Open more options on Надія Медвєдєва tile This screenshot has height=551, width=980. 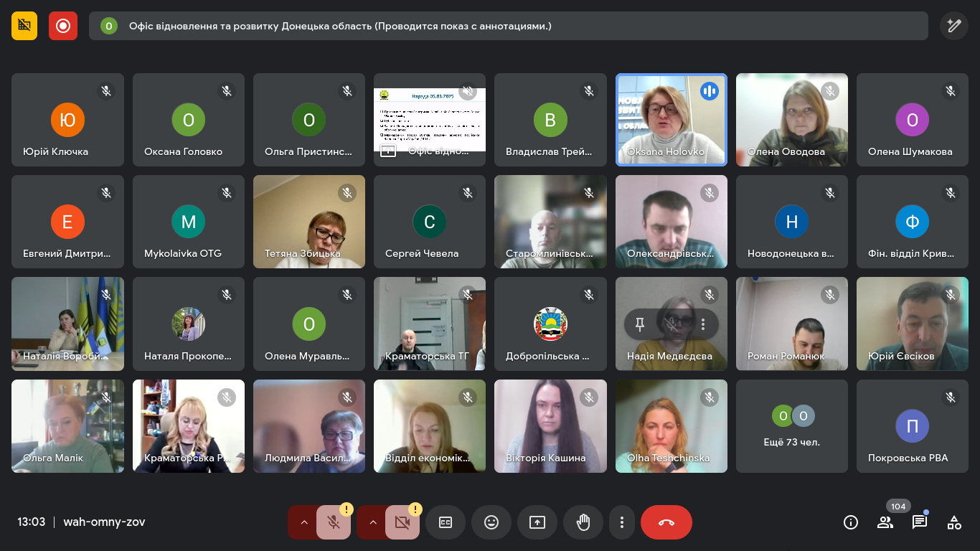(x=703, y=324)
